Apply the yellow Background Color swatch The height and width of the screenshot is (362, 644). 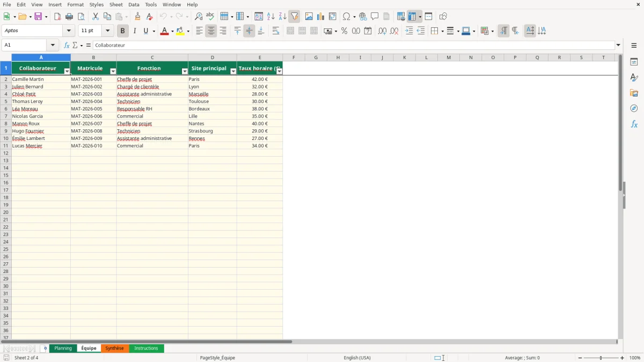(180, 31)
